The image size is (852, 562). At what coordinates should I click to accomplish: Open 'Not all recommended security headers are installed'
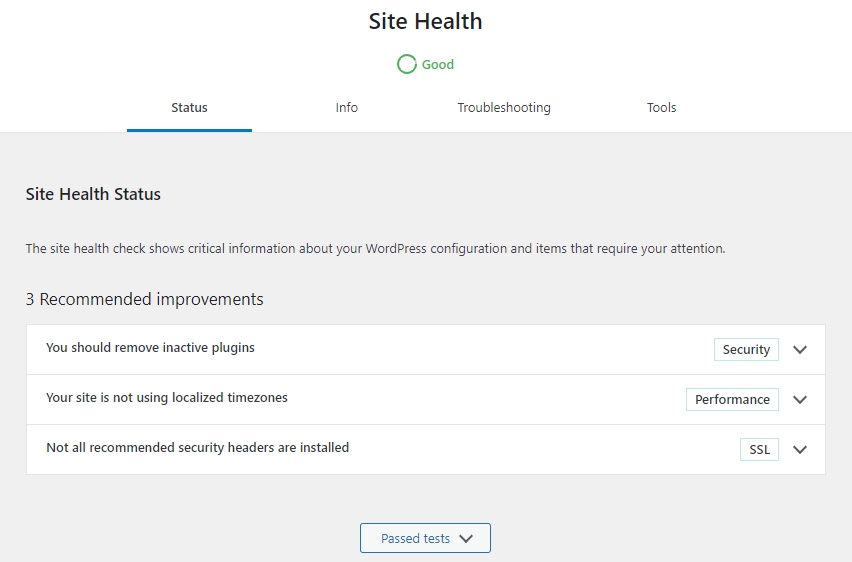coord(426,449)
